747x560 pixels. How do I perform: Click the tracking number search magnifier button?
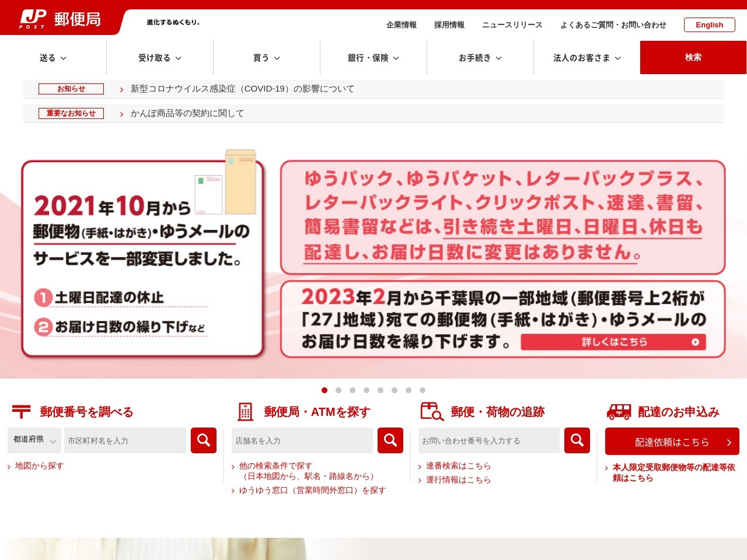(x=577, y=440)
